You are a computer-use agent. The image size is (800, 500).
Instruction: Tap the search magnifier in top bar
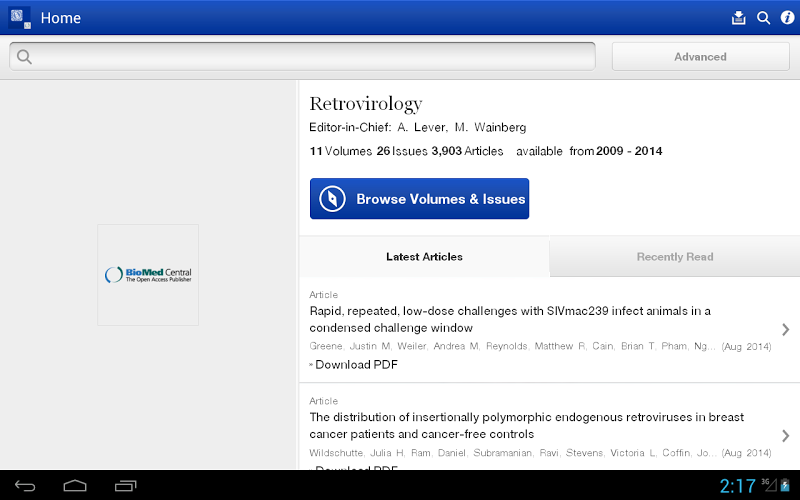[763, 17]
